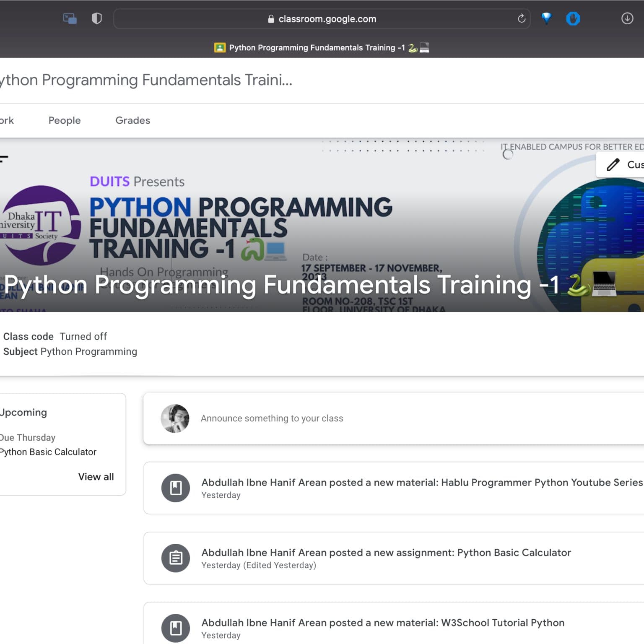Click 'Subject Python Programming' text
Screen dimensions: 644x644
70,352
